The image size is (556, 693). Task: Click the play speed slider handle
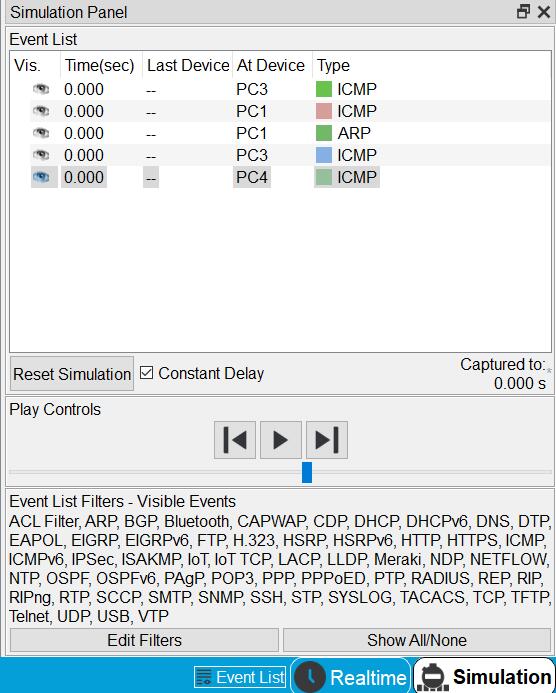pyautogui.click(x=307, y=472)
